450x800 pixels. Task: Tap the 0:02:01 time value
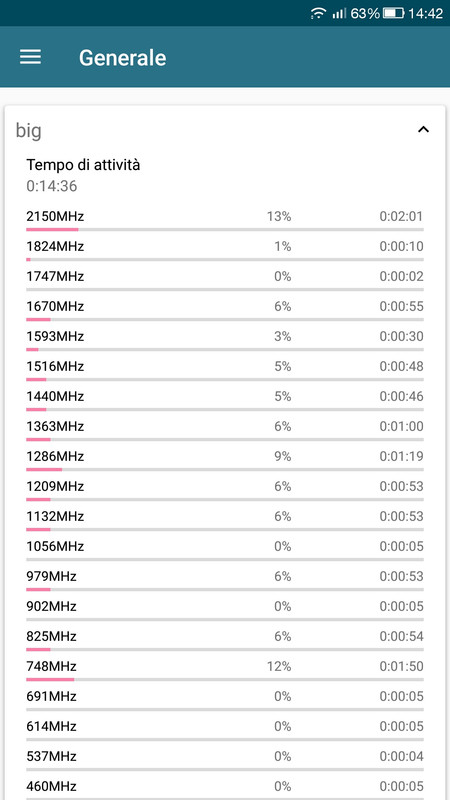[402, 217]
